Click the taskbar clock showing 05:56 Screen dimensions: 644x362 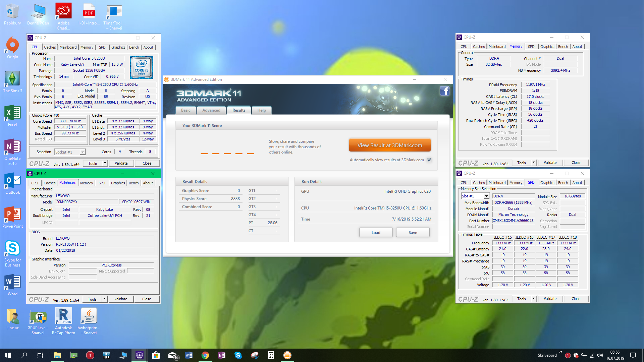click(x=615, y=355)
